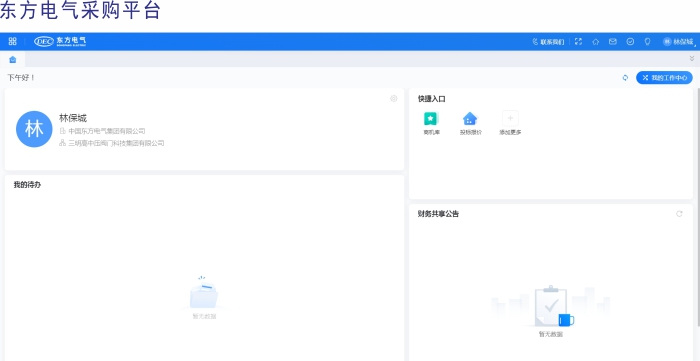Open the checkmark circle task icon
Viewport: 700px width, 361px height.
[x=630, y=41]
